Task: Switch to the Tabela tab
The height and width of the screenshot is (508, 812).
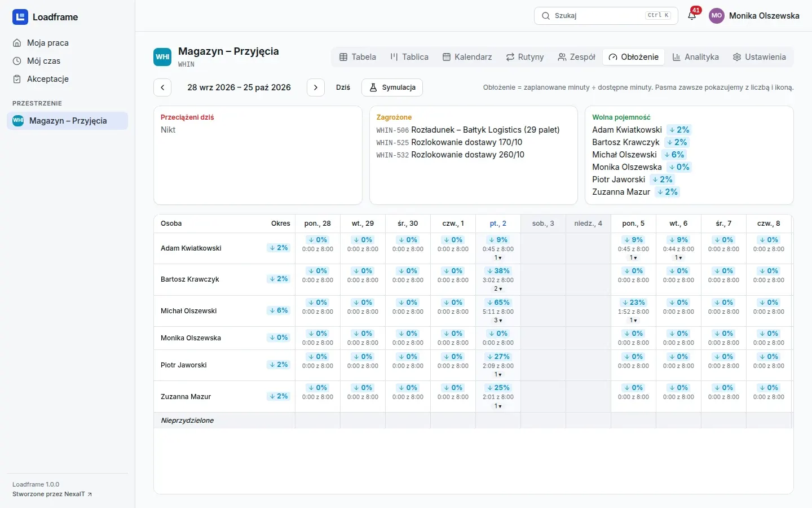Action: coord(358,57)
